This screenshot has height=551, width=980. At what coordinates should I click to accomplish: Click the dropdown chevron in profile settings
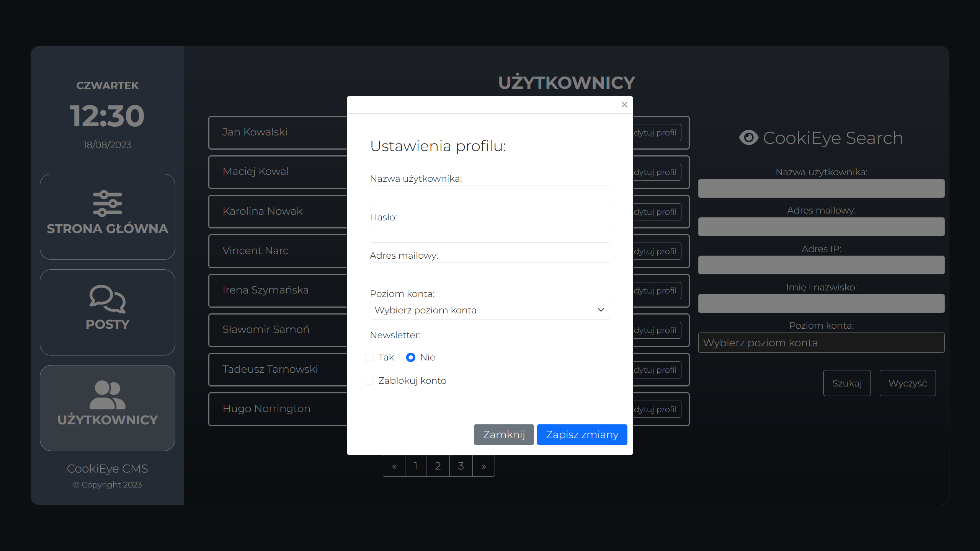click(601, 310)
